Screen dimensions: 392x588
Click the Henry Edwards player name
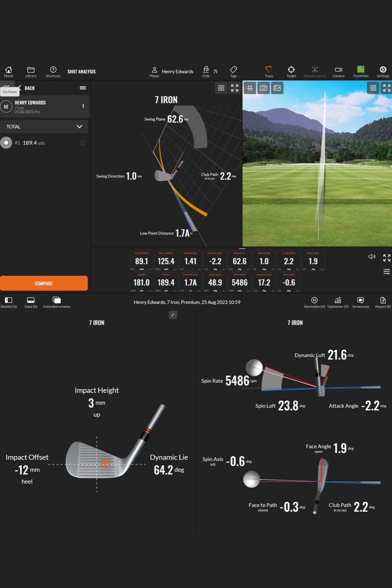[177, 71]
